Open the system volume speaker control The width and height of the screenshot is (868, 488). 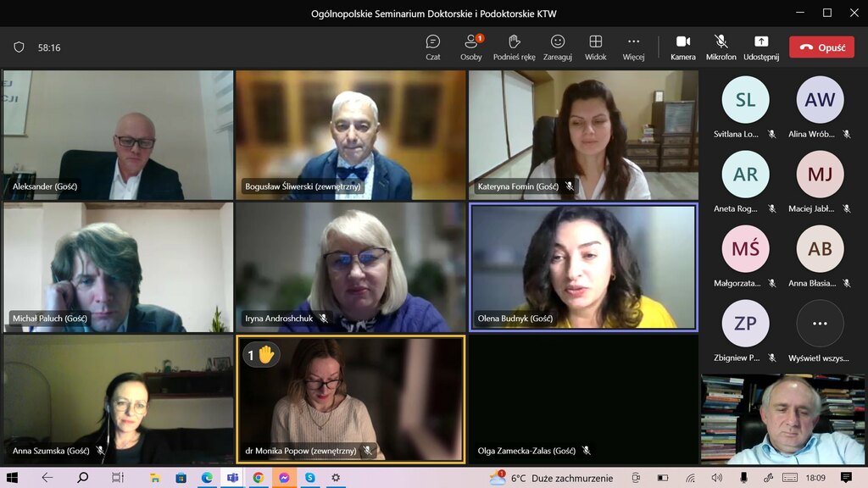716,478
